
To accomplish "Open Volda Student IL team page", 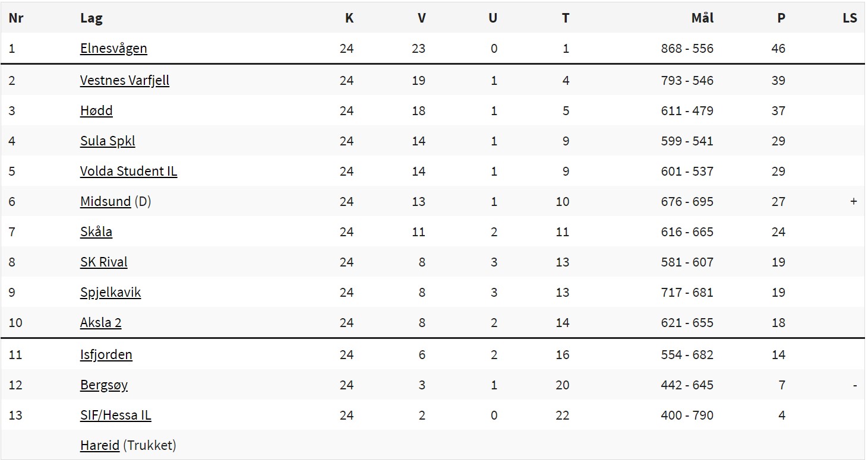I will tap(129, 172).
